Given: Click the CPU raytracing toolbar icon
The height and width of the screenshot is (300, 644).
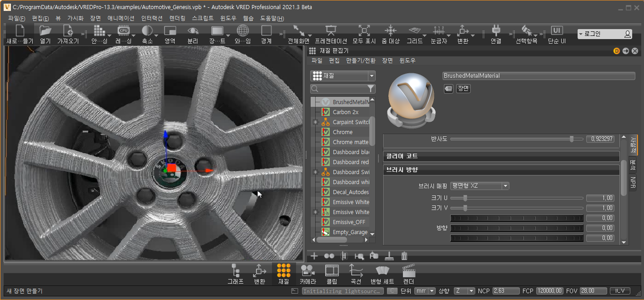Looking at the screenshot, I should pos(123,30).
